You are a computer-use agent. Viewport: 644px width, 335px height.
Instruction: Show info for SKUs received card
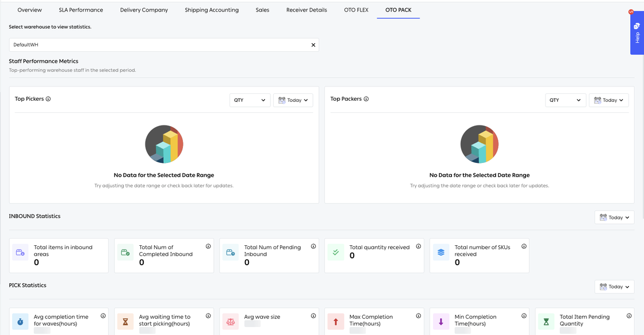[x=524, y=246]
